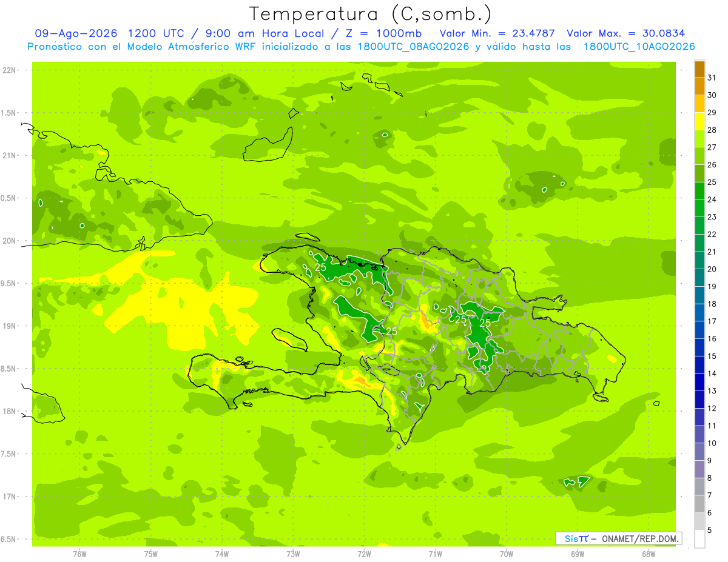This screenshot has height=562, width=728.
Task: Click the legend value label '20'
Action: pos(712,269)
